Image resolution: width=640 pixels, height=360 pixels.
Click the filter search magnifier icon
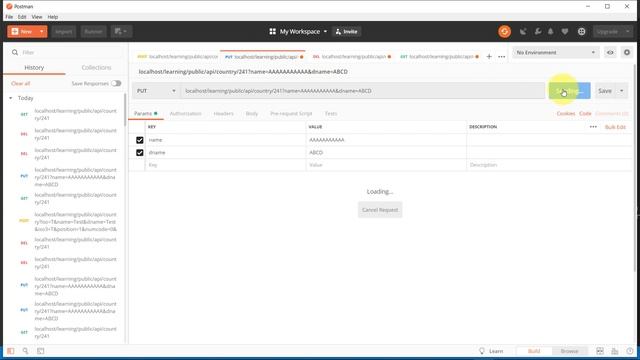(x=15, y=52)
